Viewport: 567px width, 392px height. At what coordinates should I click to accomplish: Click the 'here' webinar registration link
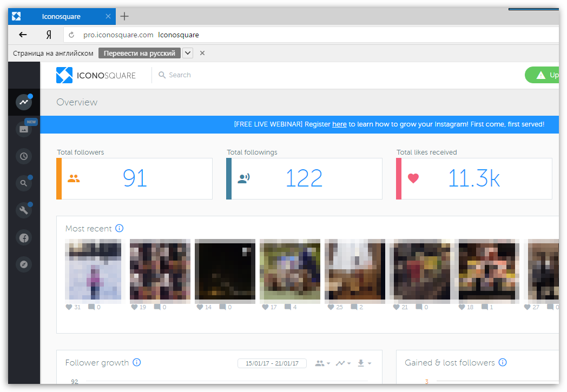pyautogui.click(x=339, y=124)
